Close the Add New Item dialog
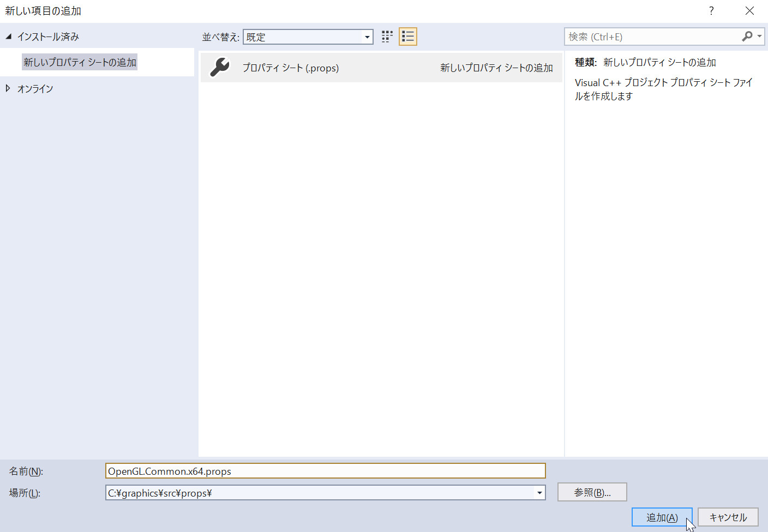This screenshot has height=532, width=768. (x=749, y=11)
